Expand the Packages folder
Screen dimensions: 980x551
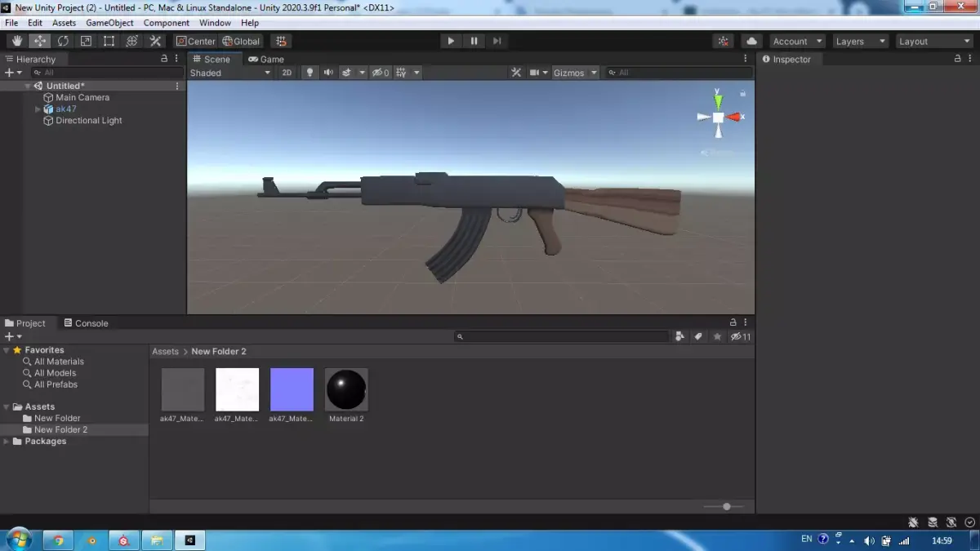(x=7, y=441)
